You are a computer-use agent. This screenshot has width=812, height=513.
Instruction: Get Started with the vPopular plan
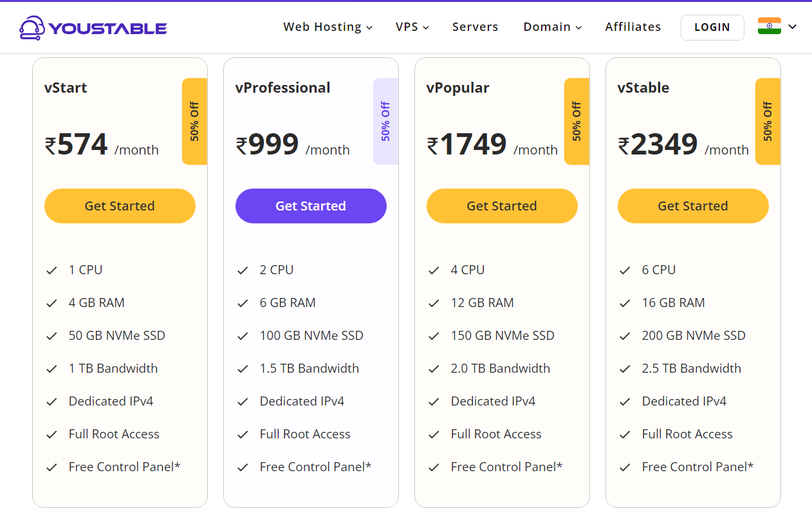click(502, 206)
